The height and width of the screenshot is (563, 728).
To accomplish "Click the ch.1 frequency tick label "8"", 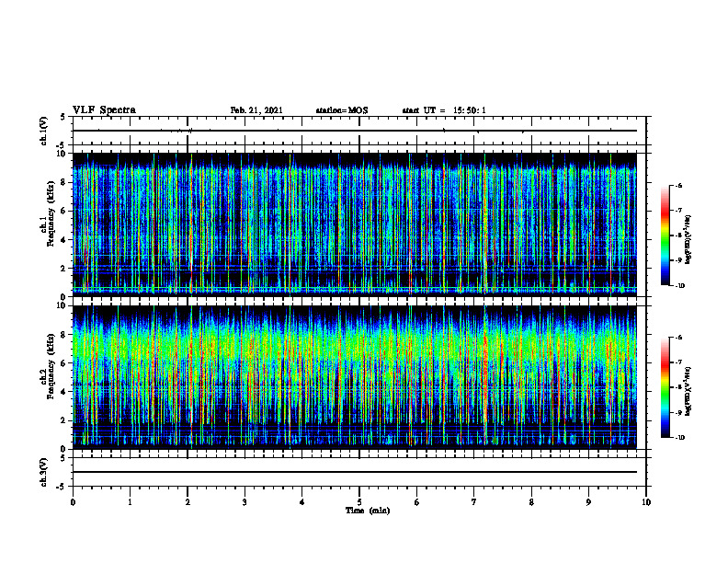I will click(63, 182).
